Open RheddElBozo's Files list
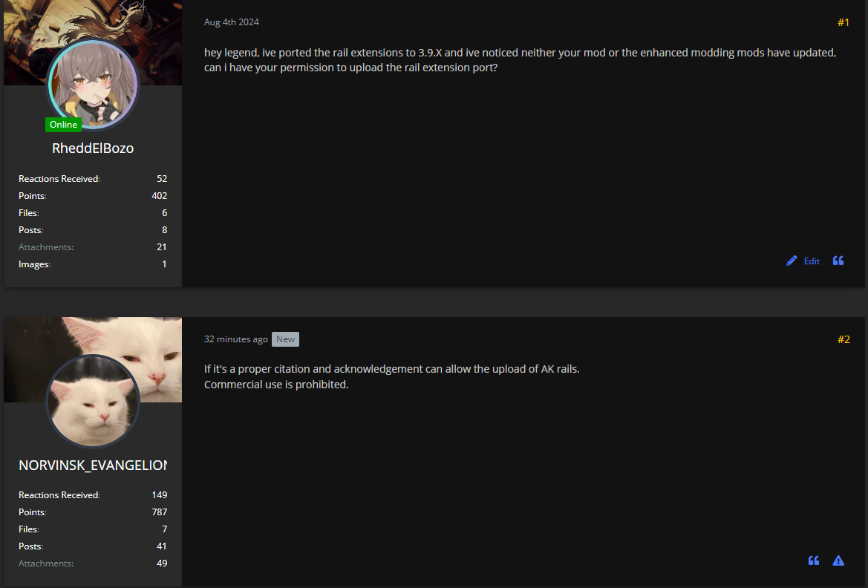868x588 pixels. point(93,213)
